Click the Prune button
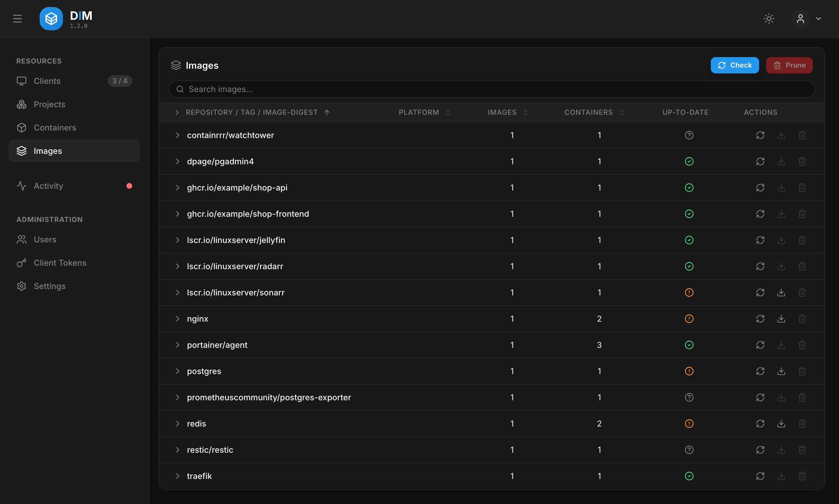Screen dimensions: 839x504 tap(789, 65)
